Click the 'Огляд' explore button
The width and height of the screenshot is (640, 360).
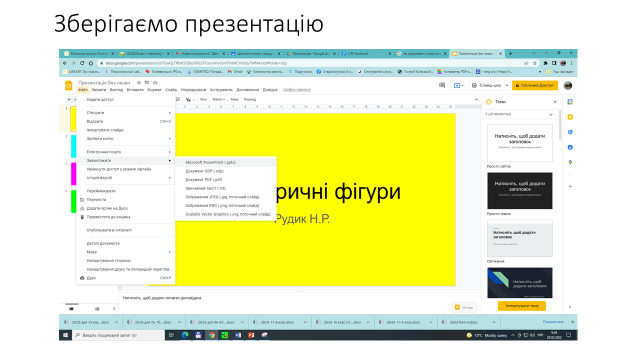(x=464, y=307)
